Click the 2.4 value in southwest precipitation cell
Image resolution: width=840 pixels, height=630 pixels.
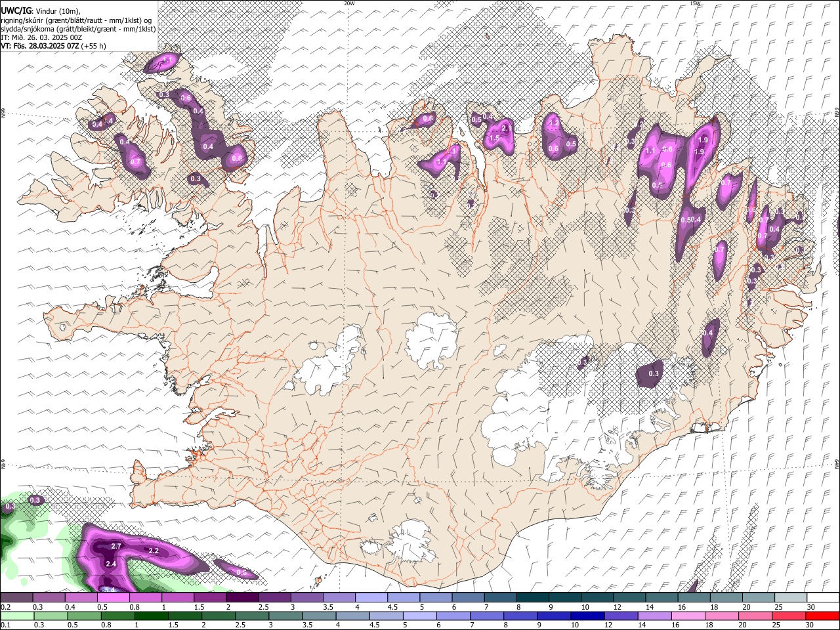click(111, 564)
